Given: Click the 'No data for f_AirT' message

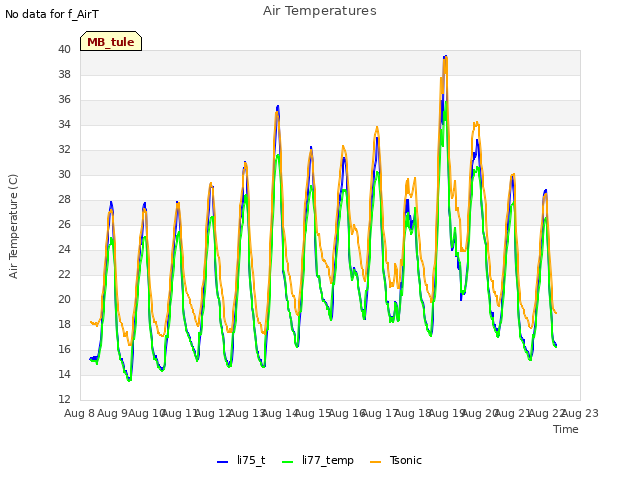Looking at the screenshot, I should click(x=52, y=14).
